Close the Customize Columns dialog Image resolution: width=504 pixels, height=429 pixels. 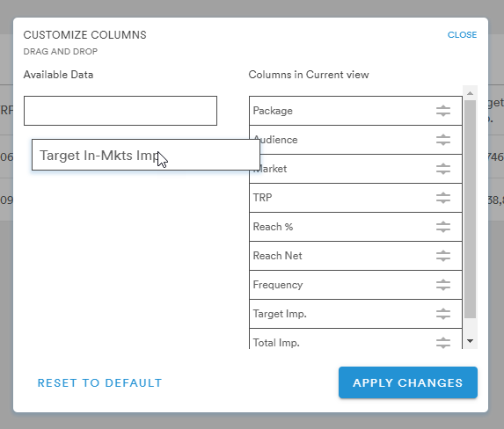(x=462, y=34)
